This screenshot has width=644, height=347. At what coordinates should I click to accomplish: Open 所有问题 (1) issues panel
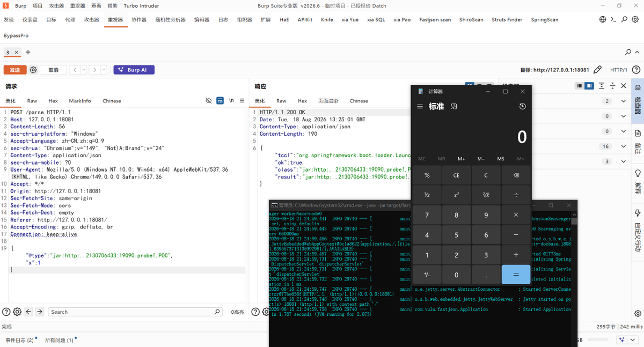[59, 340]
